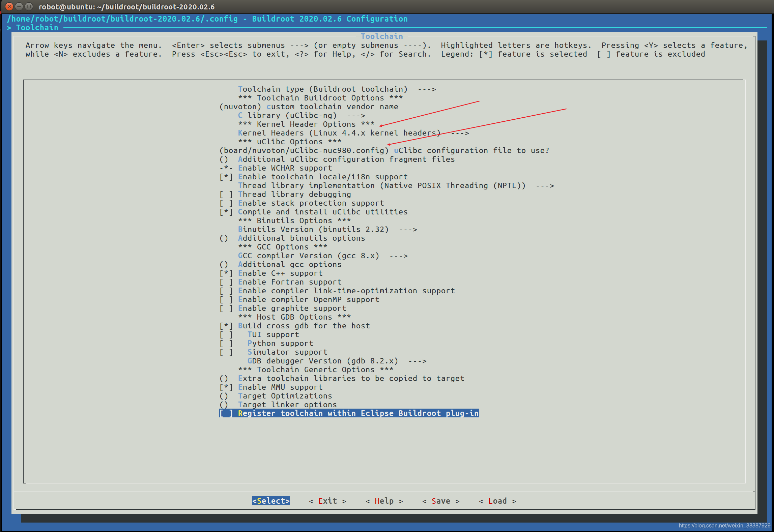The height and width of the screenshot is (532, 774).
Task: Click the Select button
Action: 271,501
